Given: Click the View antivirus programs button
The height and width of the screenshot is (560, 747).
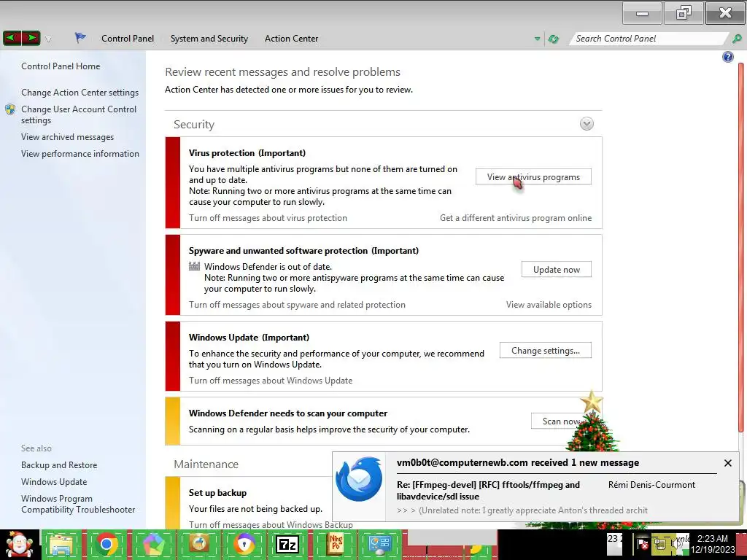Looking at the screenshot, I should (x=533, y=176).
